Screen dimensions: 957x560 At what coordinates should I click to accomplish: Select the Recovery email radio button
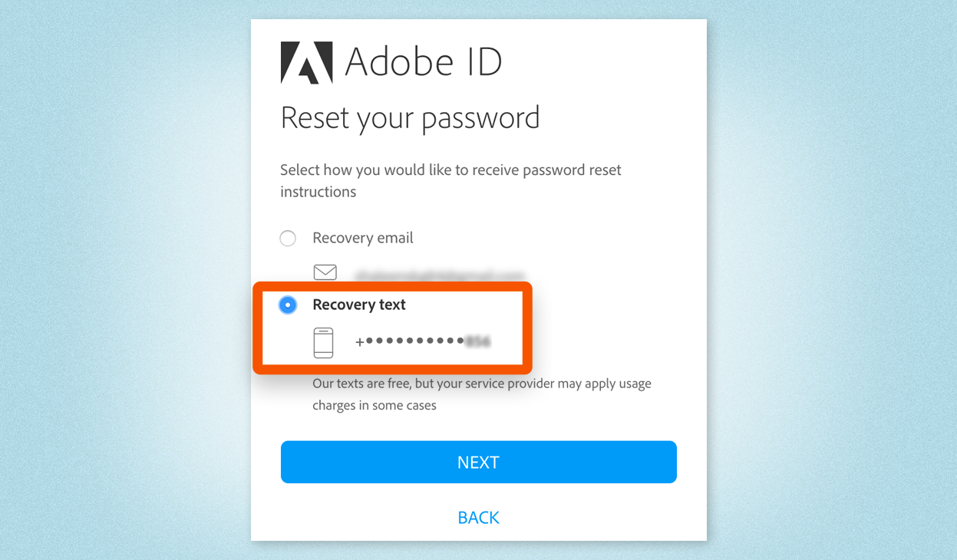(x=288, y=238)
